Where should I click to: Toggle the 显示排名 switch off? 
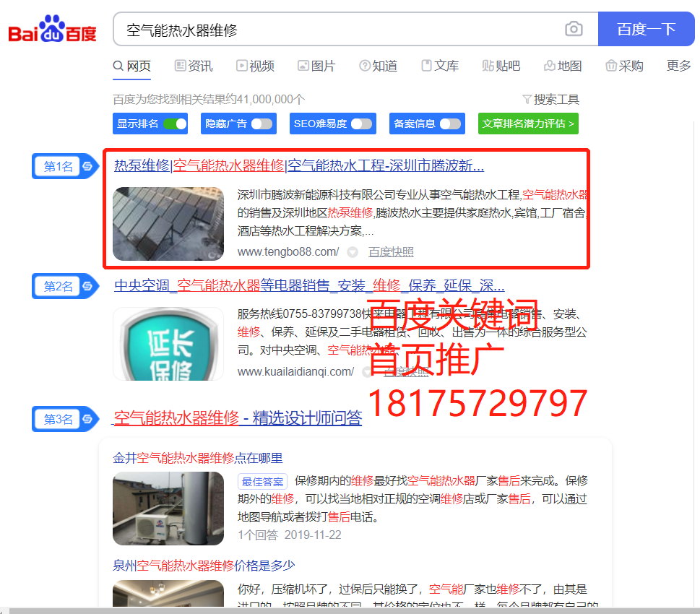click(x=175, y=124)
